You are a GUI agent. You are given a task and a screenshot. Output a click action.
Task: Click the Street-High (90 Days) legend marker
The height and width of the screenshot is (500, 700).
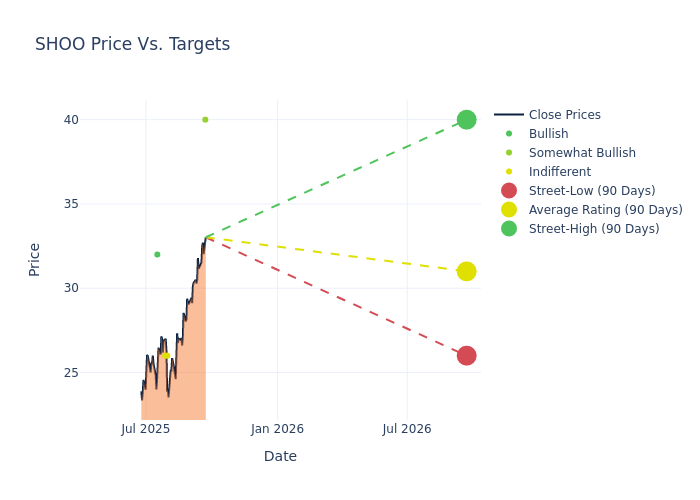tap(509, 229)
